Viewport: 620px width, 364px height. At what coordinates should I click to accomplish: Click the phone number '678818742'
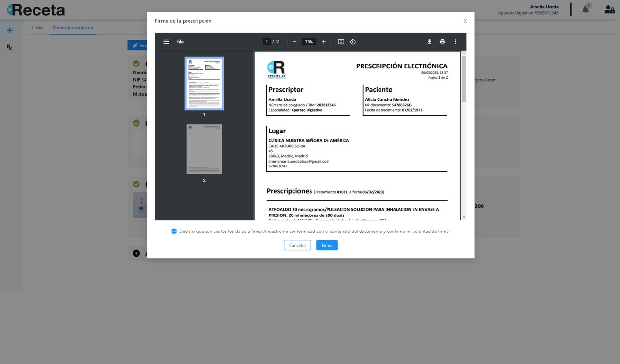pyautogui.click(x=278, y=166)
